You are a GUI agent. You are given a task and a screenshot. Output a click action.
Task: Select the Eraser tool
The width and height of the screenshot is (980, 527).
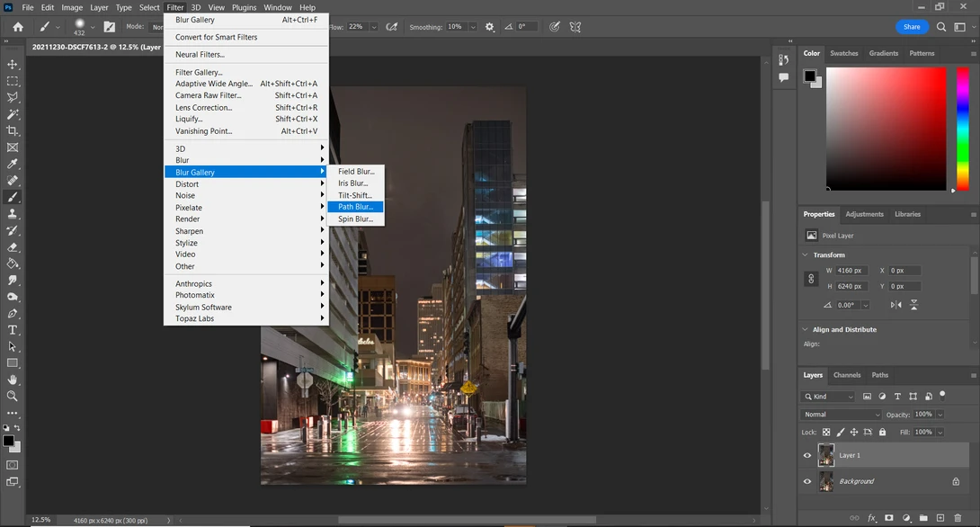coord(12,247)
